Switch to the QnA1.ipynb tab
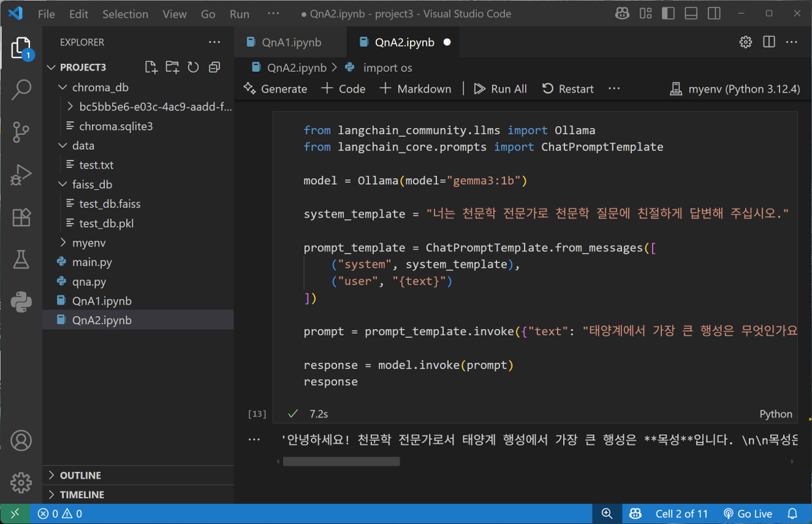 click(291, 42)
